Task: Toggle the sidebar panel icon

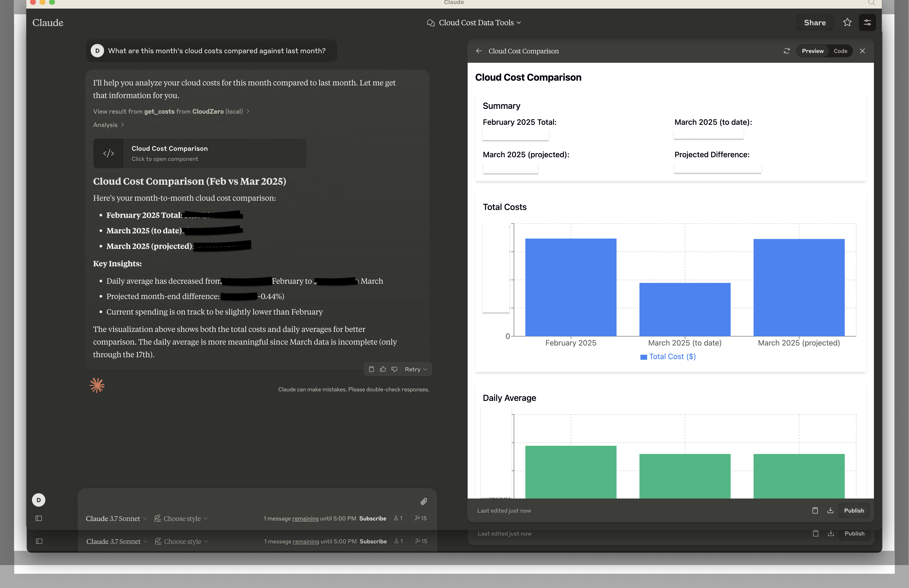Action: (39, 518)
